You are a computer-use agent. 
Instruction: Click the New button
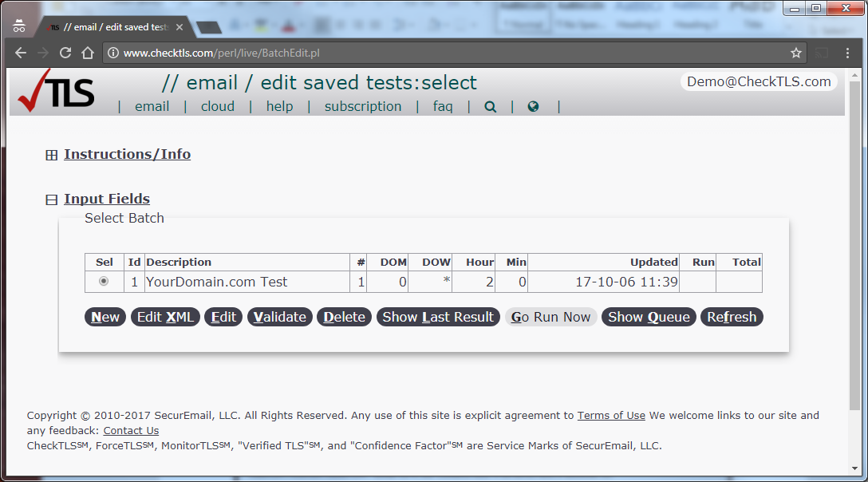pyautogui.click(x=105, y=317)
